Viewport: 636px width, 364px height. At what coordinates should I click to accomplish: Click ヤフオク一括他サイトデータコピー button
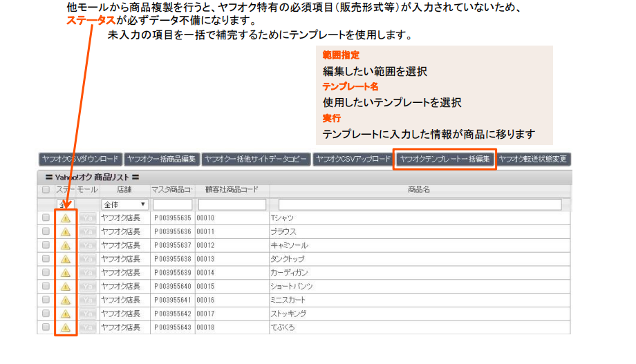coord(256,160)
